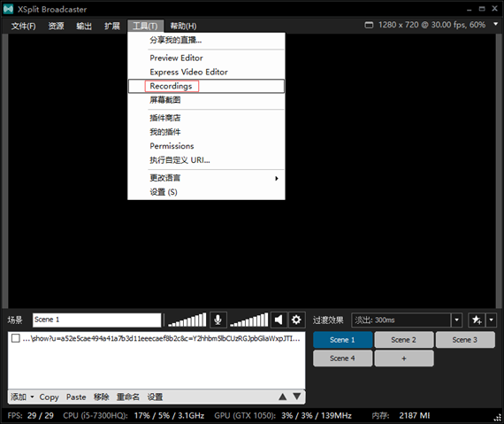The height and width of the screenshot is (424, 504).
Task: Click the window resize grip corner
Action: [x=498, y=418]
